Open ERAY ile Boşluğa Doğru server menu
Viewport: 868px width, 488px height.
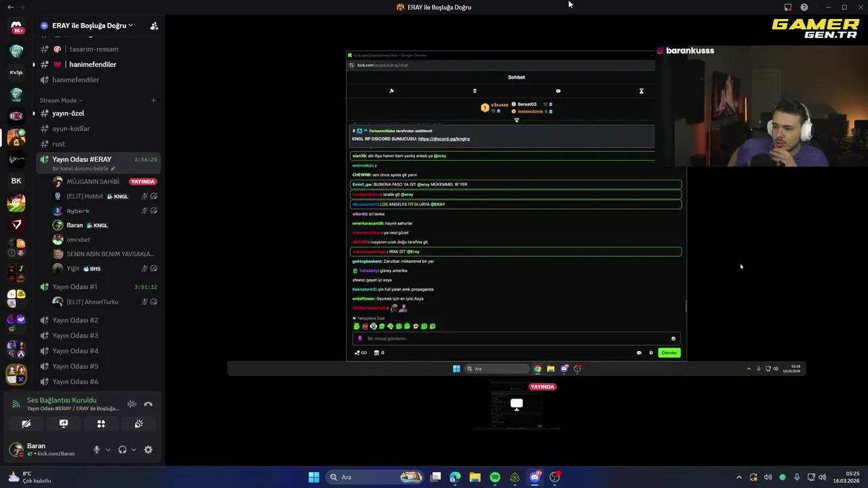tap(92, 26)
